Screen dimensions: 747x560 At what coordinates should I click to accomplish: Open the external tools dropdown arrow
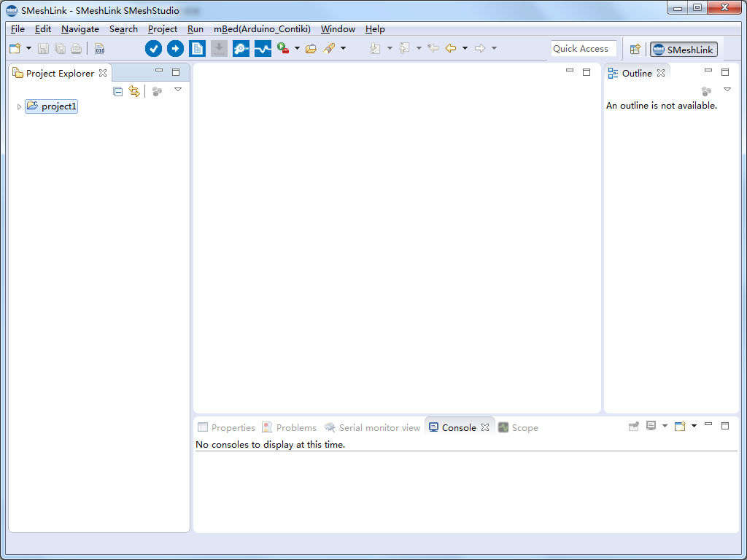[298, 48]
